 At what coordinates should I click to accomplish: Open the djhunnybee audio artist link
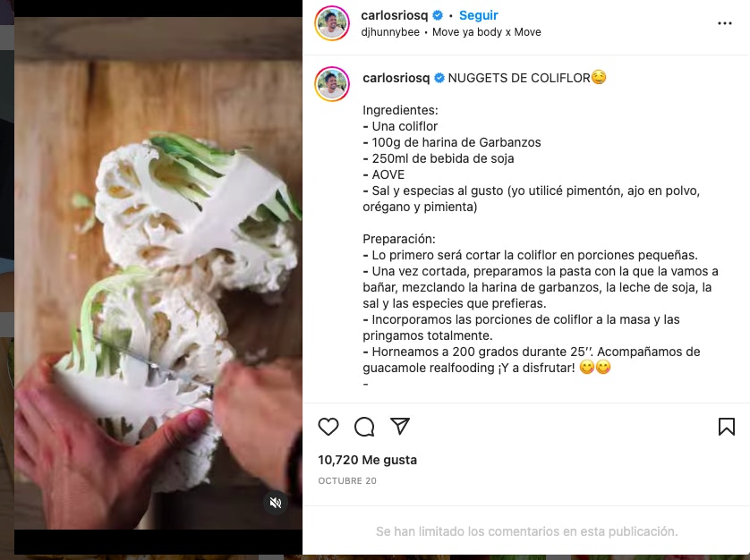[x=390, y=32]
